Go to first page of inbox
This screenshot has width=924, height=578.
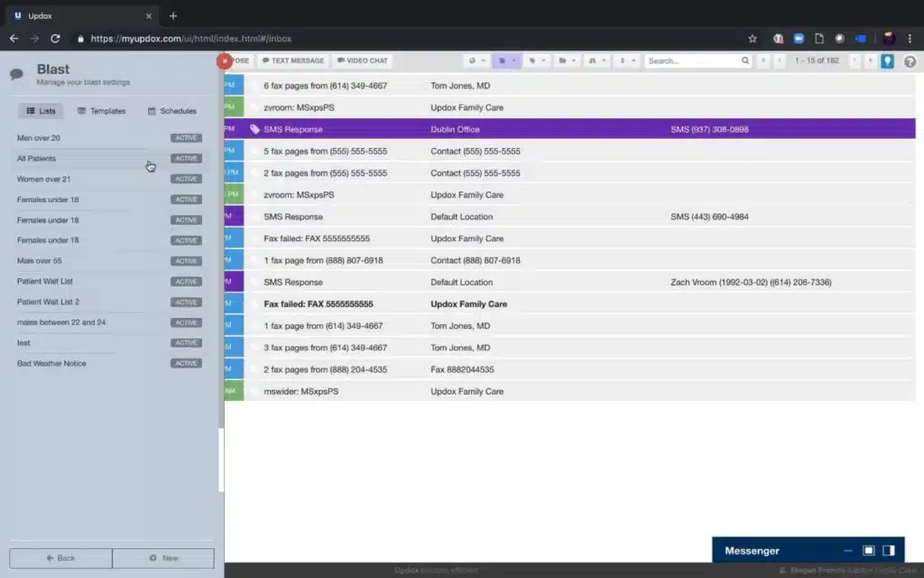pyautogui.click(x=763, y=61)
